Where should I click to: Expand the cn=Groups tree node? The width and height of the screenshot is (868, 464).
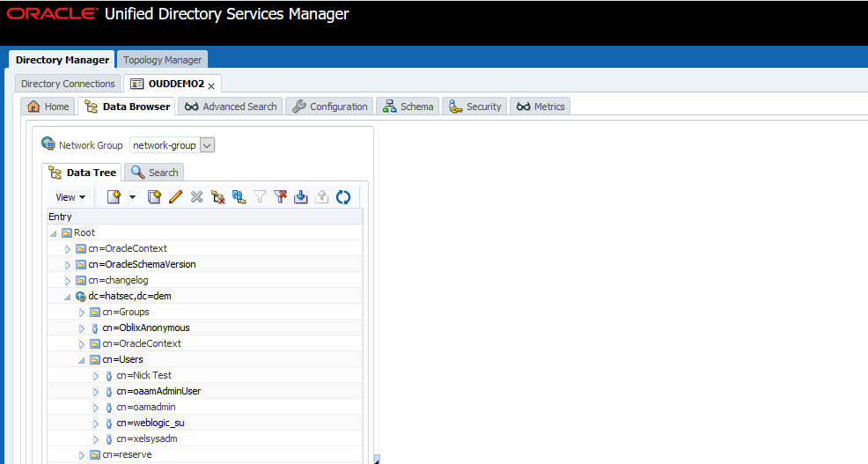tap(82, 312)
